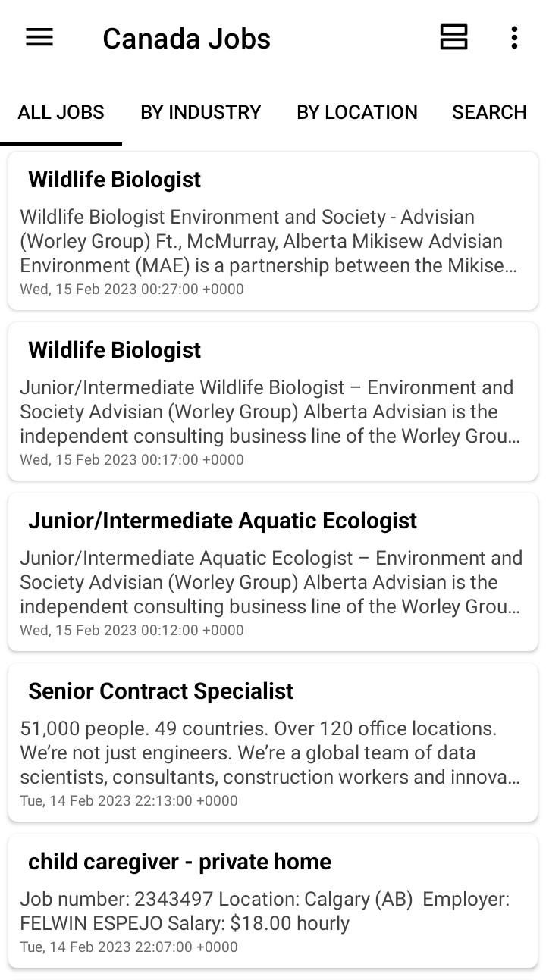Image resolution: width=546 pixels, height=980 pixels.
Task: Open Senior Contract Specialist job card
Action: tap(273, 742)
